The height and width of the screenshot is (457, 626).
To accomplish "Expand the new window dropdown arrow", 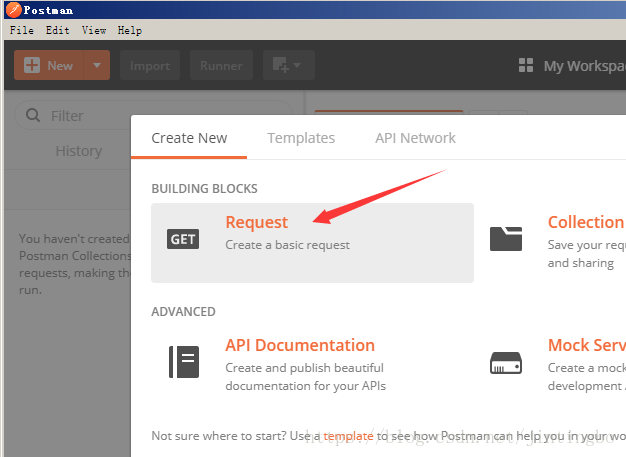I will 297,65.
